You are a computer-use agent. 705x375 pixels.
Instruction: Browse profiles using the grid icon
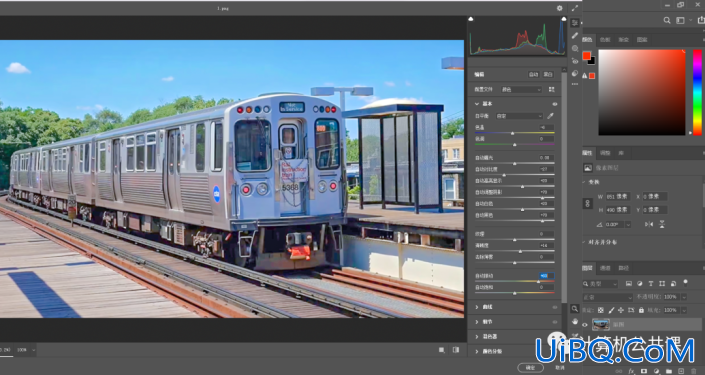tap(552, 89)
